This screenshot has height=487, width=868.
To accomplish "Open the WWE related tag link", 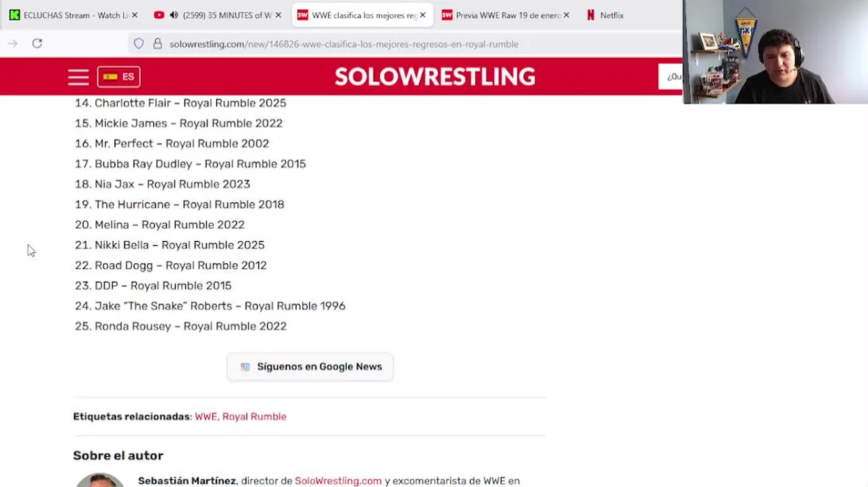I will (206, 417).
